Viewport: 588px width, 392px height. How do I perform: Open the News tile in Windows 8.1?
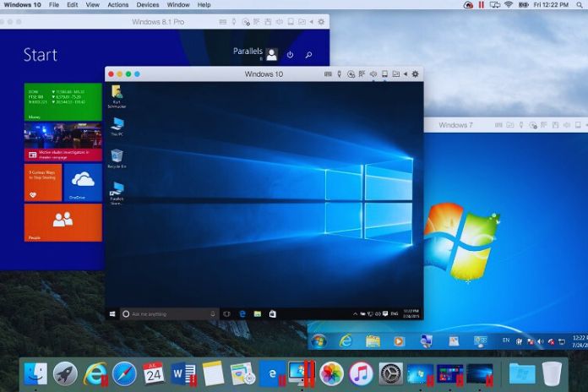click(x=63, y=142)
